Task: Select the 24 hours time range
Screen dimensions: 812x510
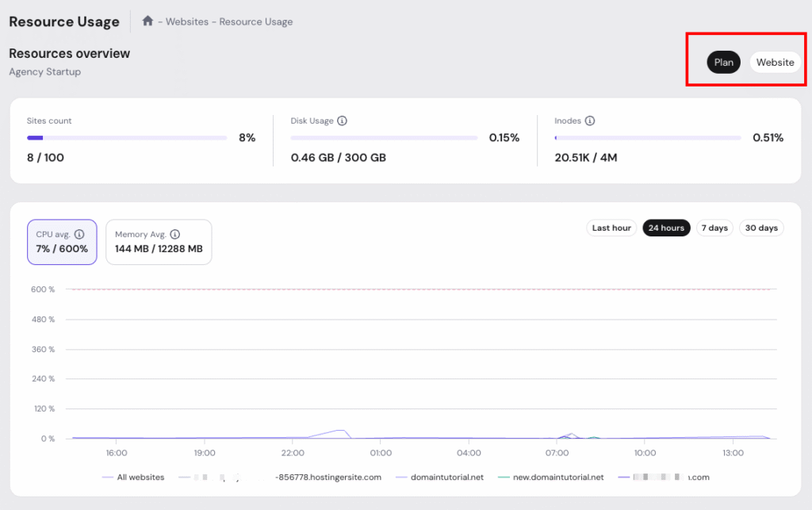Action: click(x=666, y=228)
